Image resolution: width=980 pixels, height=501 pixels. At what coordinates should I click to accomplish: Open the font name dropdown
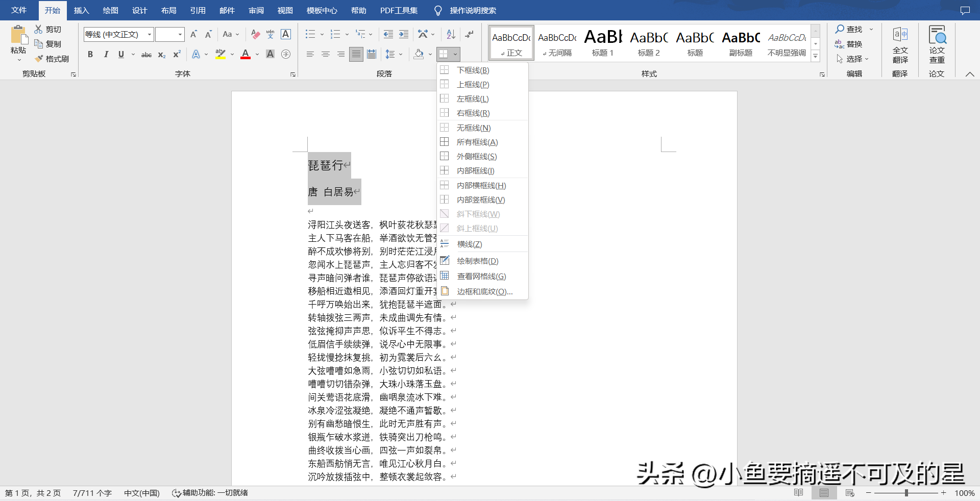coord(150,34)
